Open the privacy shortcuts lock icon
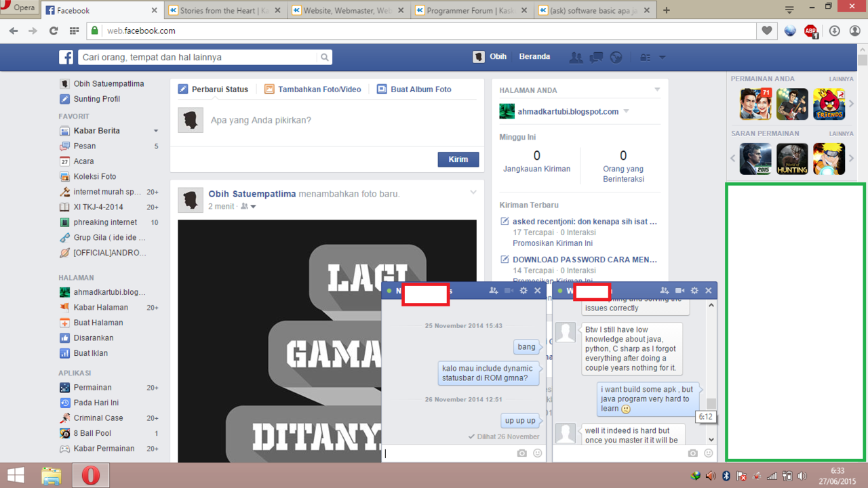 point(645,58)
